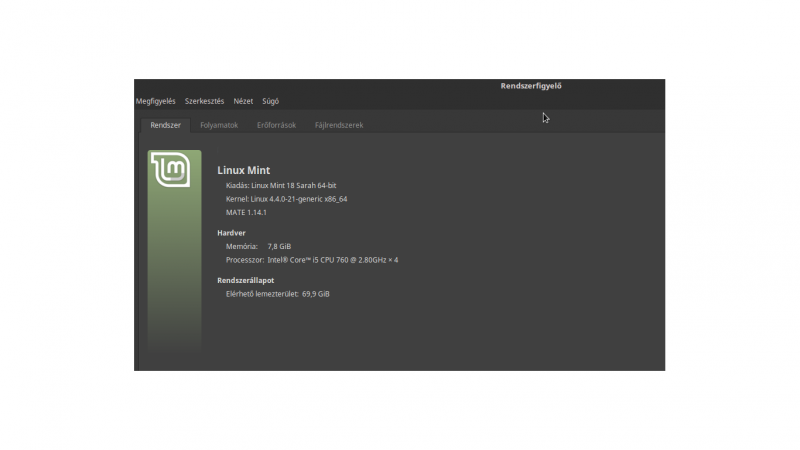Click the Rendszerfigyelő window title
The height and width of the screenshot is (450, 800).
point(531,86)
